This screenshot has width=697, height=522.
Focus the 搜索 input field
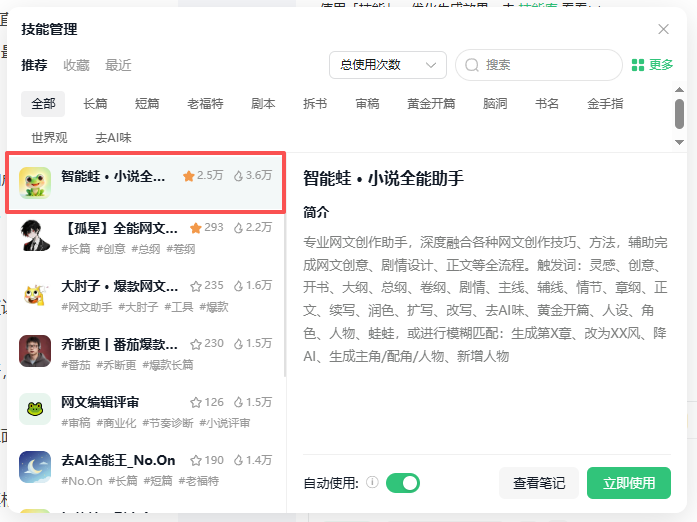(x=539, y=65)
